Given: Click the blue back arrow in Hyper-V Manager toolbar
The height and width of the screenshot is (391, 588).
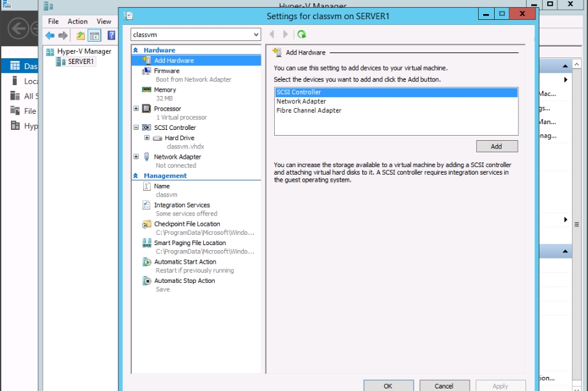Looking at the screenshot, I should pyautogui.click(x=50, y=36).
